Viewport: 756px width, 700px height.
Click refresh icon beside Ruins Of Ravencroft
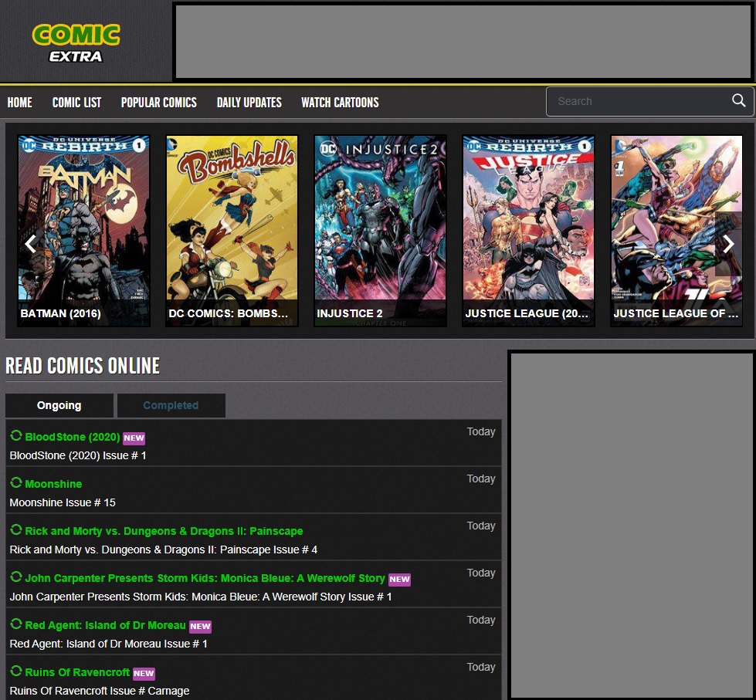point(16,671)
